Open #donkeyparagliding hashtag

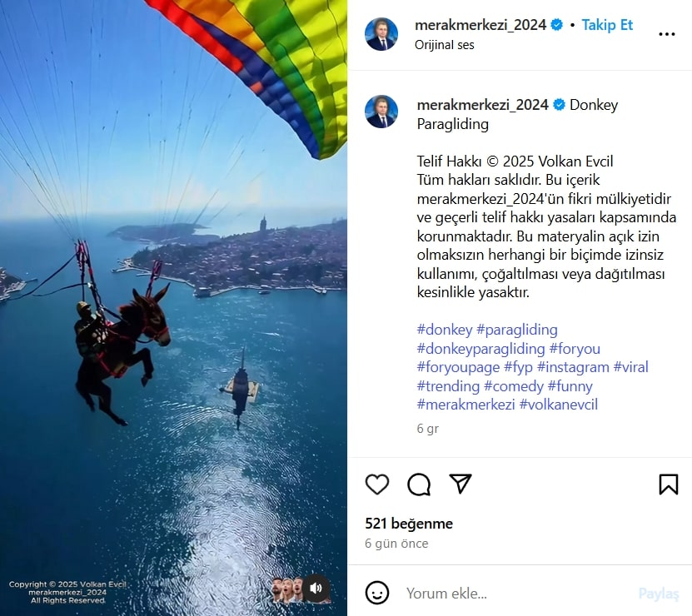481,349
